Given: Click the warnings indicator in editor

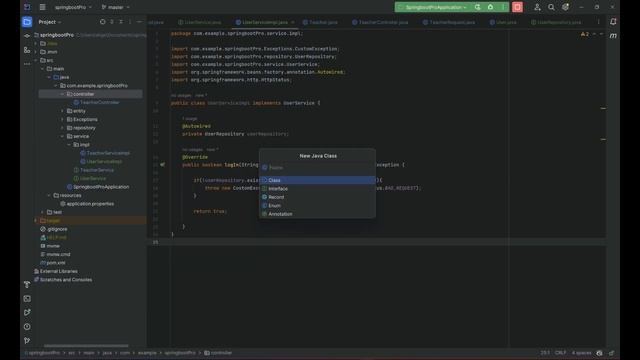Looking at the screenshot, I should click(585, 34).
